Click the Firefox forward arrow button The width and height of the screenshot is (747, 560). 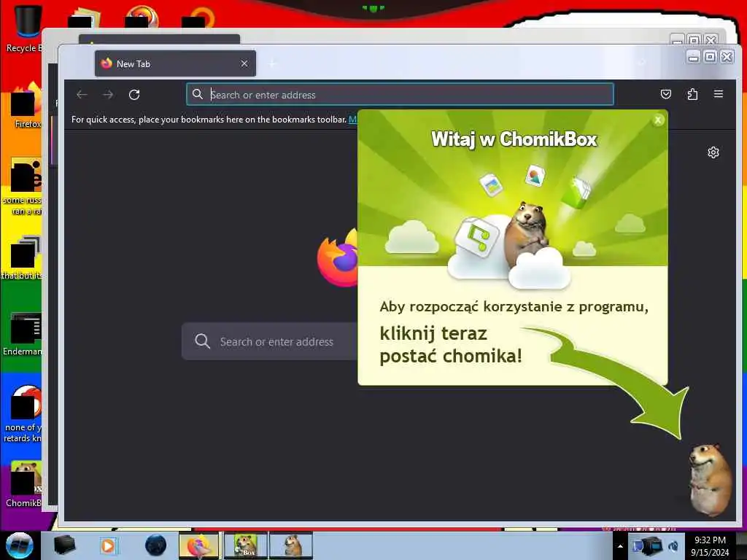click(108, 95)
